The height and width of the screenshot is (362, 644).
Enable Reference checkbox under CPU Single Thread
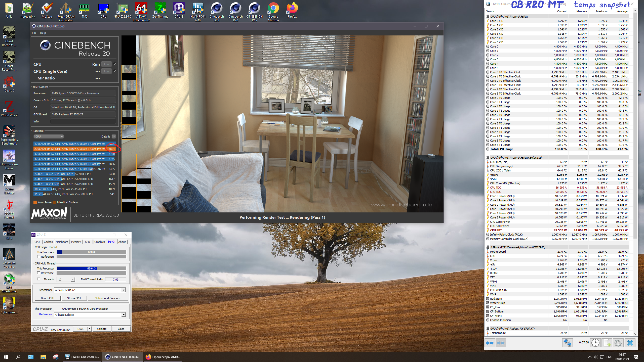pos(38,256)
